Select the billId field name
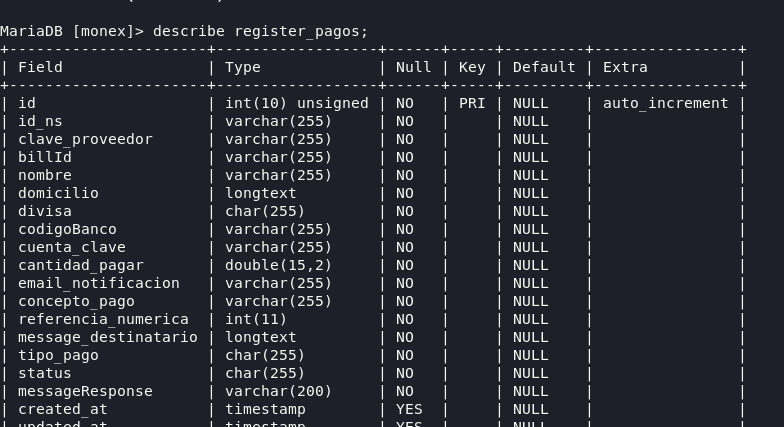This screenshot has height=427, width=784. click(45, 157)
